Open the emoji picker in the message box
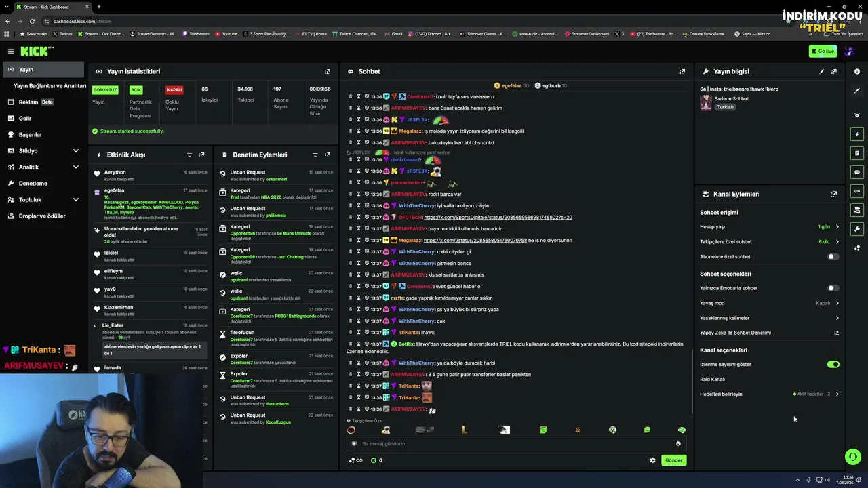Screen dimensions: 868x488 [678, 444]
